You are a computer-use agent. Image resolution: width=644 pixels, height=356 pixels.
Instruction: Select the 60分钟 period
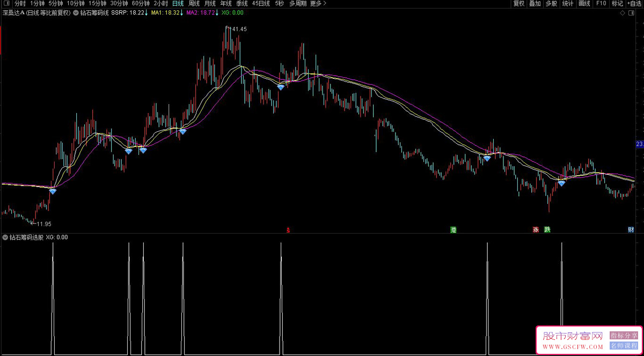click(141, 3)
